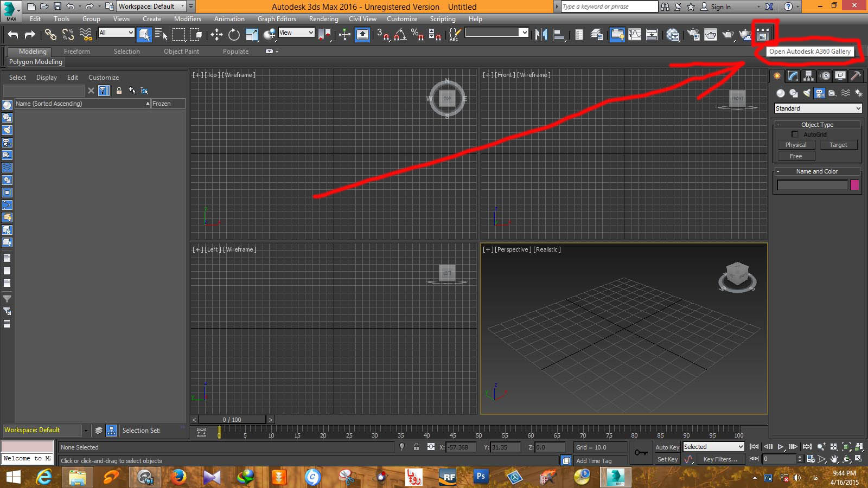The image size is (868, 488).
Task: Switch to the Freeform ribbon tab
Action: point(77,52)
